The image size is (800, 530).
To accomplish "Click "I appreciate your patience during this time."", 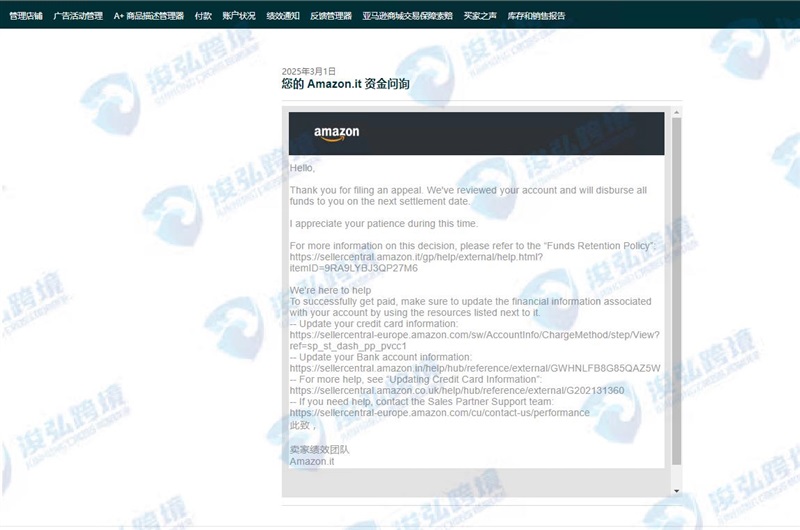I will tap(384, 223).
